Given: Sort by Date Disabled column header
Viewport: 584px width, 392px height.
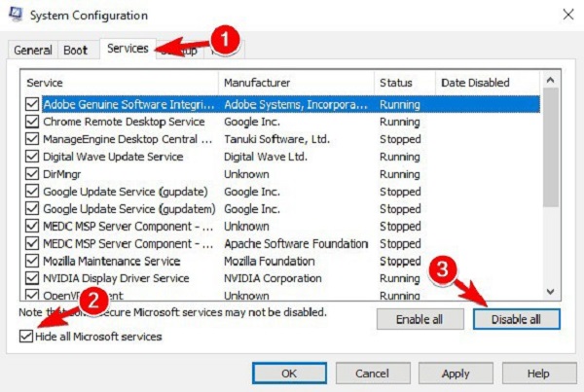Looking at the screenshot, I should pyautogui.click(x=487, y=83).
